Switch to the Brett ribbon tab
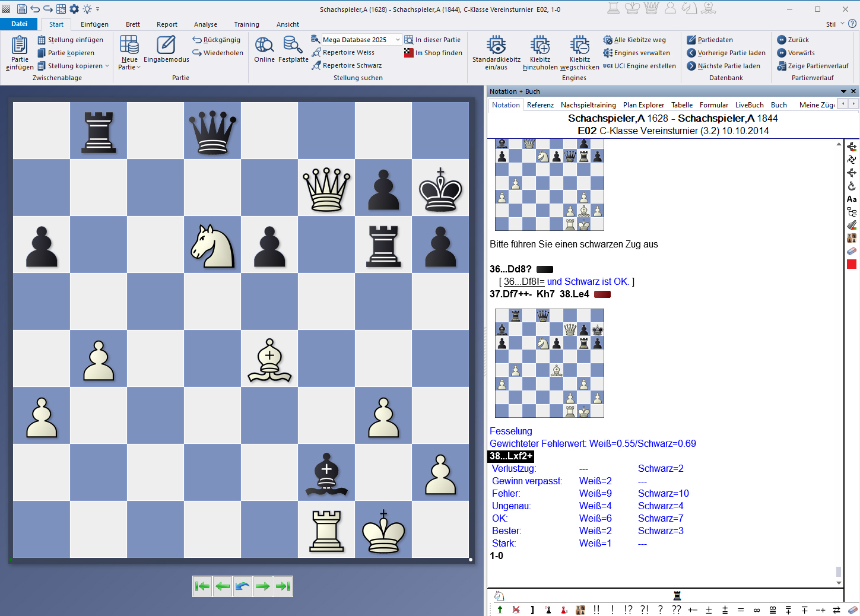 click(132, 24)
